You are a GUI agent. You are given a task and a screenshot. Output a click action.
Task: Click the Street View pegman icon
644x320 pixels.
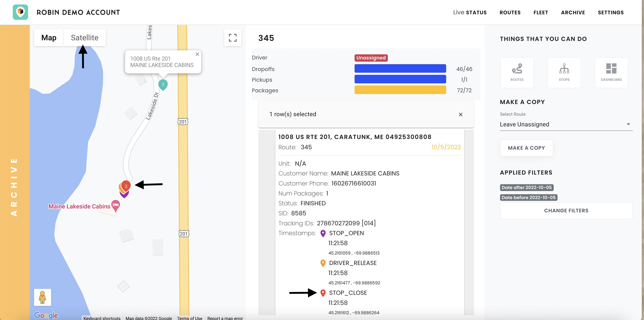43,297
